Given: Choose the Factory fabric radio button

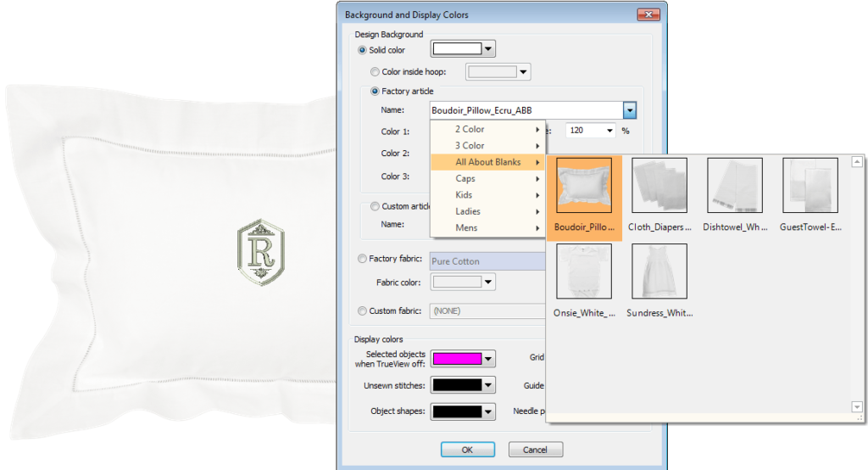Looking at the screenshot, I should pyautogui.click(x=363, y=260).
